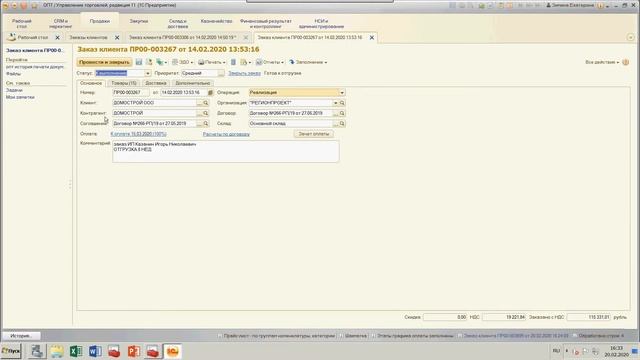The height and width of the screenshot is (360, 640).
Task: Open Excel from the taskbar
Action: click(x=76, y=351)
